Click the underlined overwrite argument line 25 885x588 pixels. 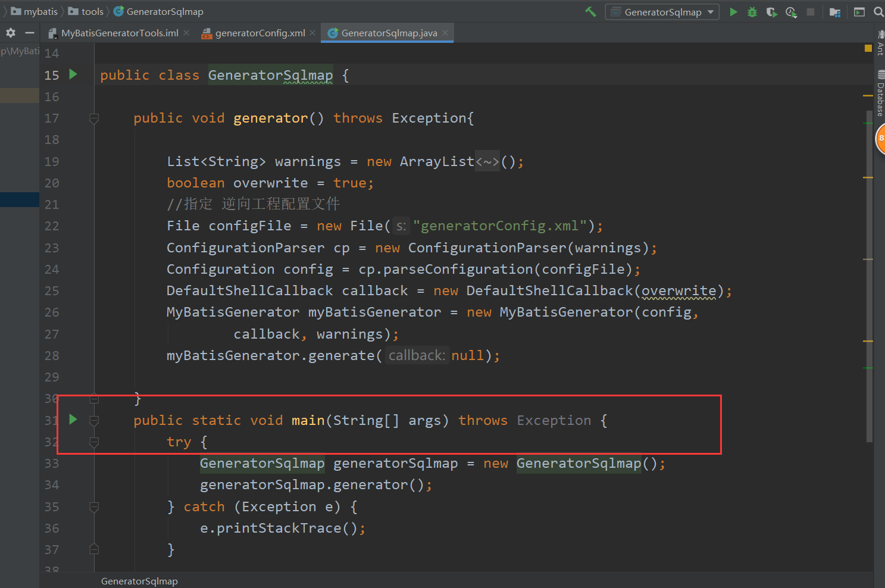[x=678, y=291]
